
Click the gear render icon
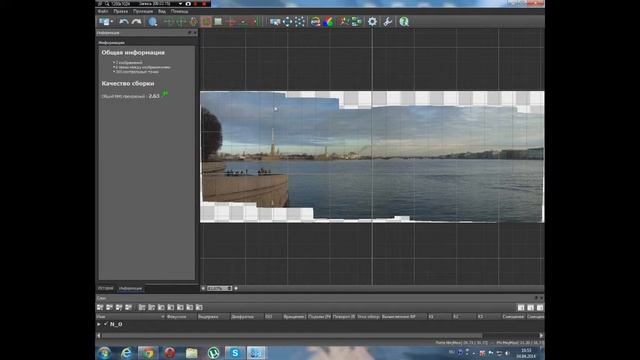click(372, 22)
